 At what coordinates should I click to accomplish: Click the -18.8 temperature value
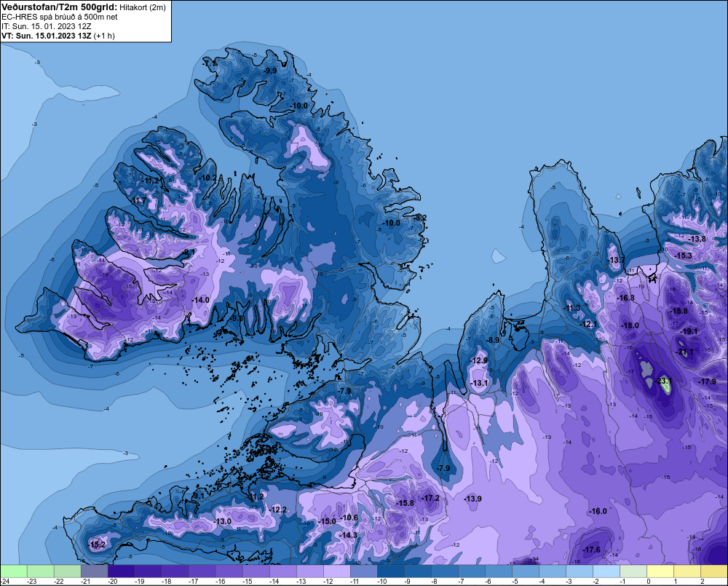point(678,311)
